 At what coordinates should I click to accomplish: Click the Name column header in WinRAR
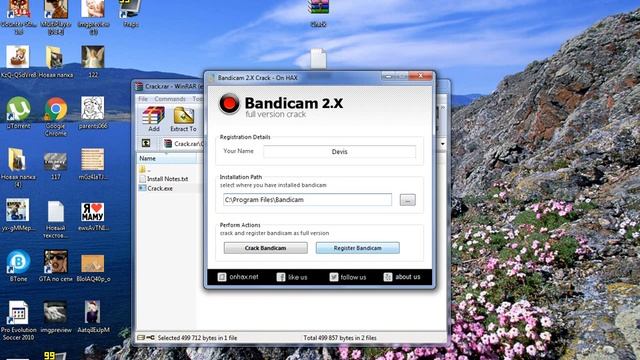click(x=167, y=158)
